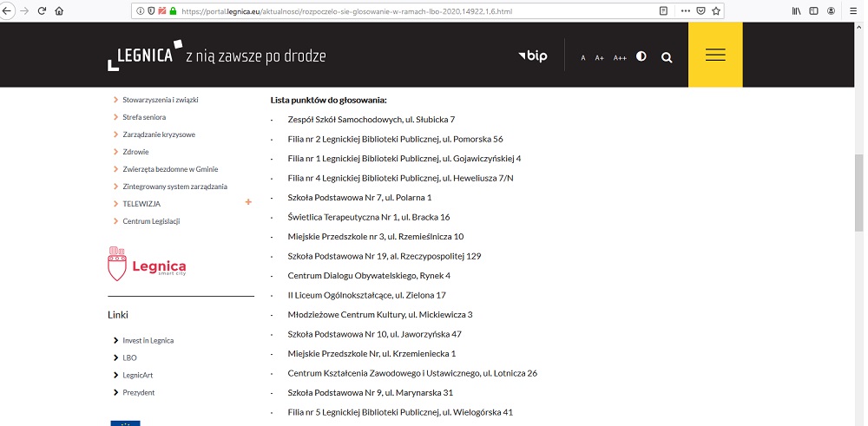This screenshot has width=868, height=426.
Task: Click 'Lista punktów do głosowania:' heading
Action: 328,100
